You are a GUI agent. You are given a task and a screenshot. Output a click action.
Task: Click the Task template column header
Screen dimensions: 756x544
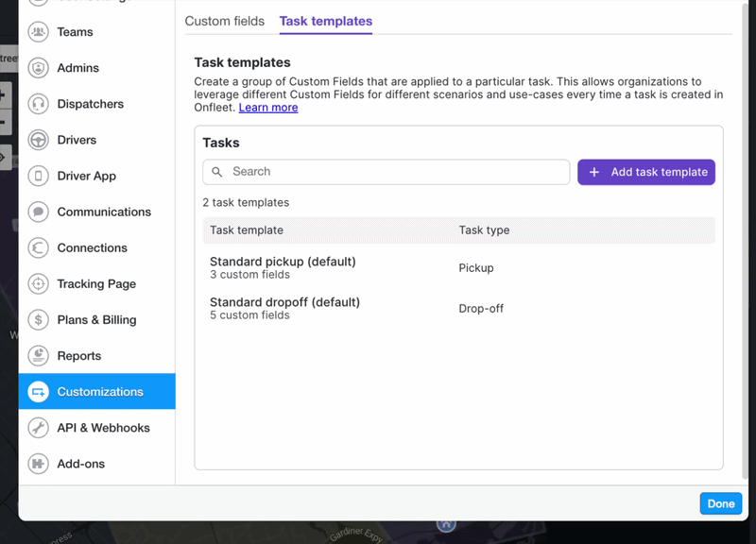coord(247,230)
